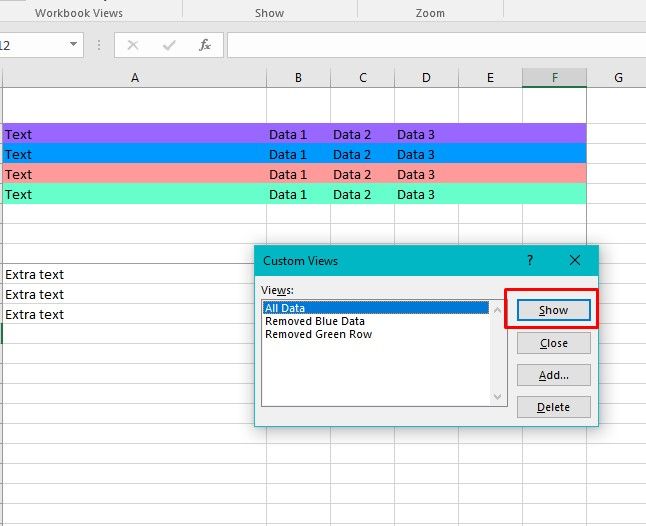Close the Custom Views dialog with X
The image size is (646, 526).
pos(575,260)
